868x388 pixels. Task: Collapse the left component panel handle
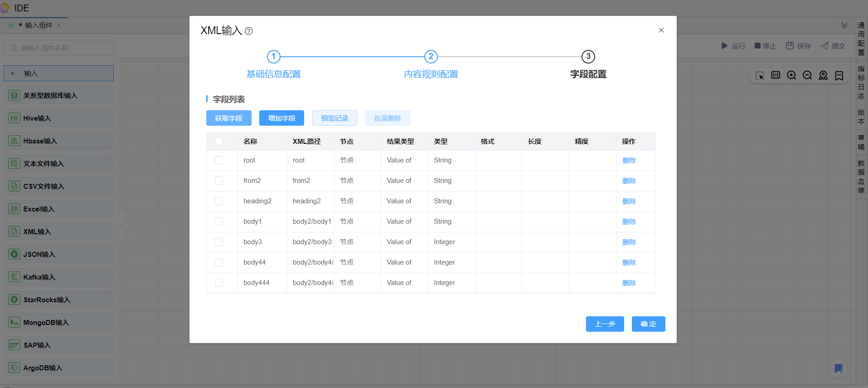[122, 225]
